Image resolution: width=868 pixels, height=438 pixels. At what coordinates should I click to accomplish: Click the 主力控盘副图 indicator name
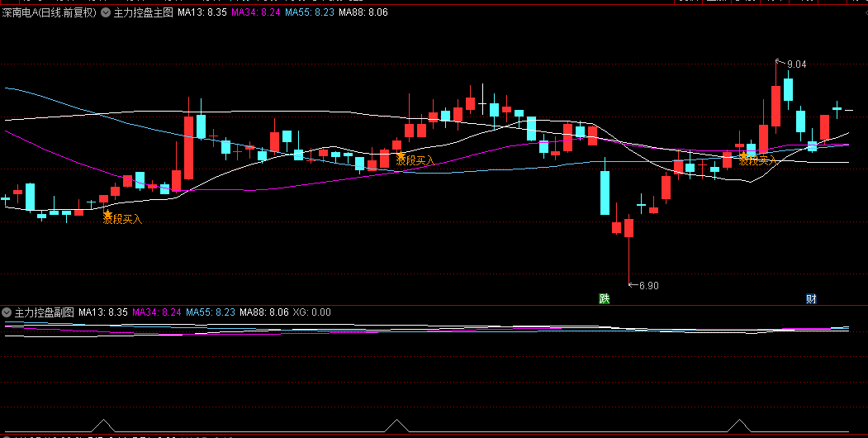point(45,312)
